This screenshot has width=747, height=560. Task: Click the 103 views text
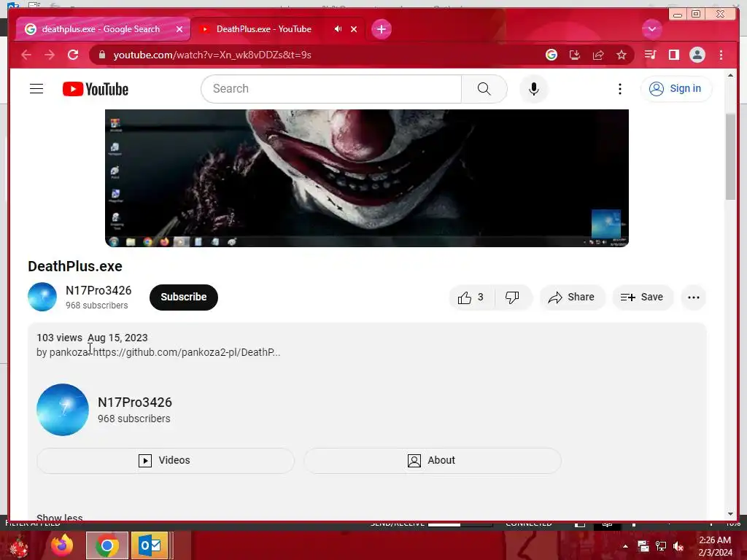(x=59, y=338)
